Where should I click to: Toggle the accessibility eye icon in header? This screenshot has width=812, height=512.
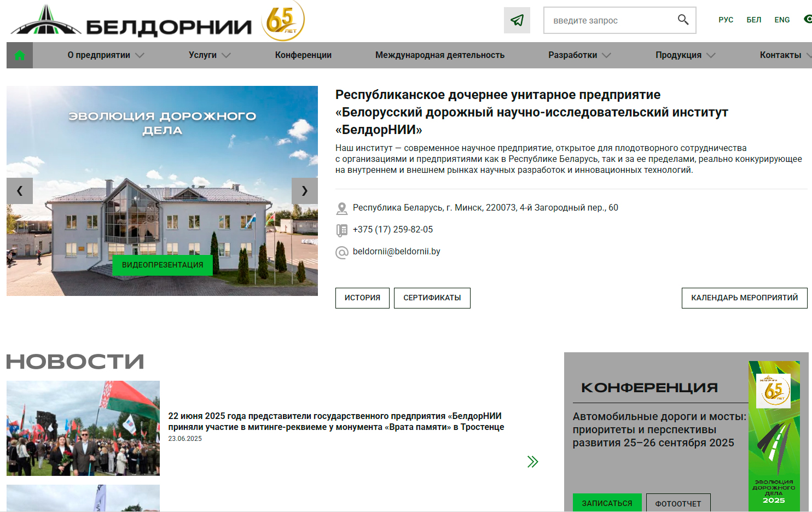[x=808, y=19]
